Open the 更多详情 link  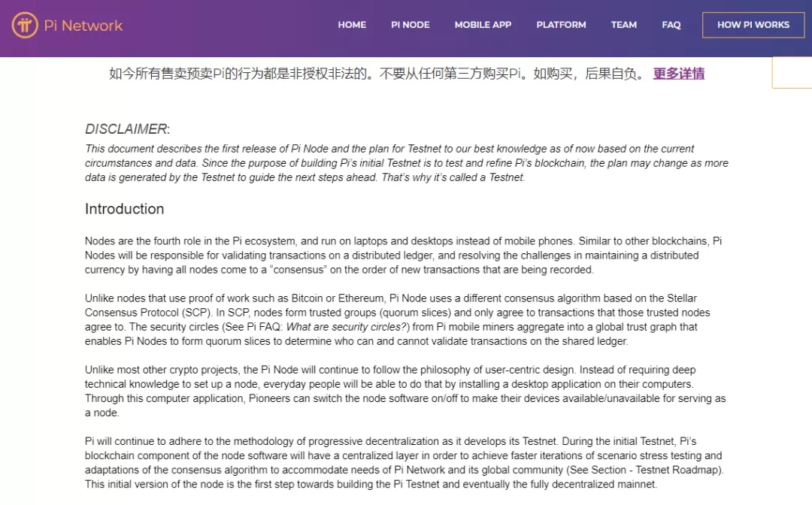678,74
